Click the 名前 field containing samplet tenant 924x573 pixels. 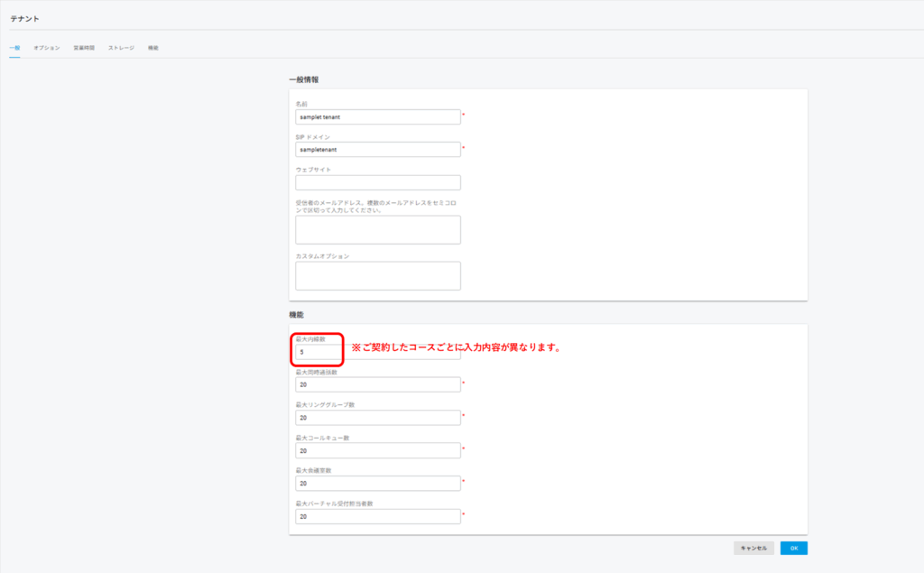pyautogui.click(x=377, y=116)
